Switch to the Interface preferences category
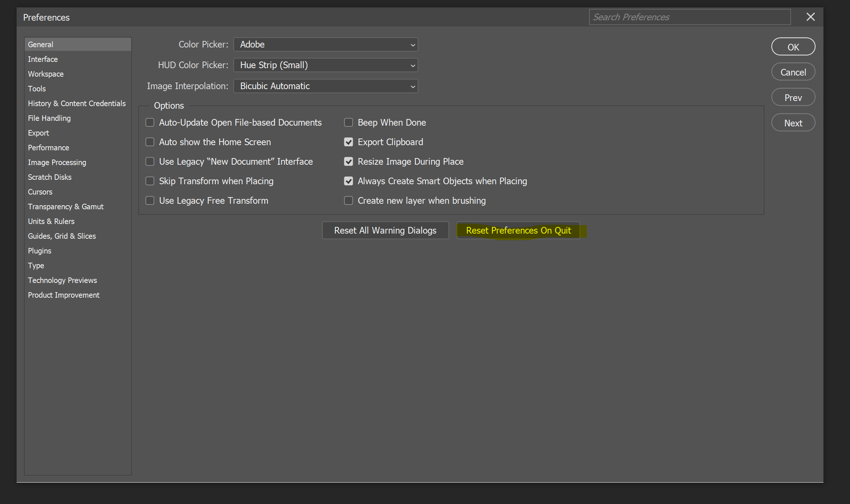The width and height of the screenshot is (850, 504). pyautogui.click(x=43, y=59)
